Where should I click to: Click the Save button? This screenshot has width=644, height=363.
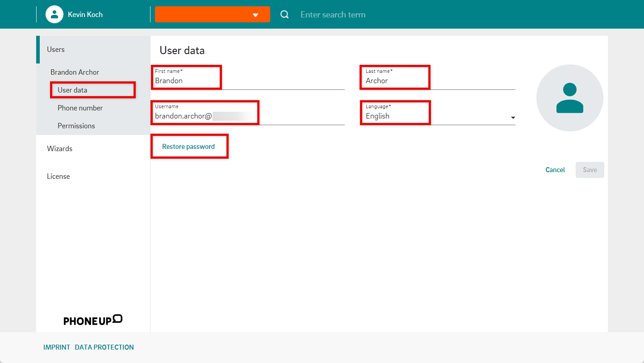point(590,170)
